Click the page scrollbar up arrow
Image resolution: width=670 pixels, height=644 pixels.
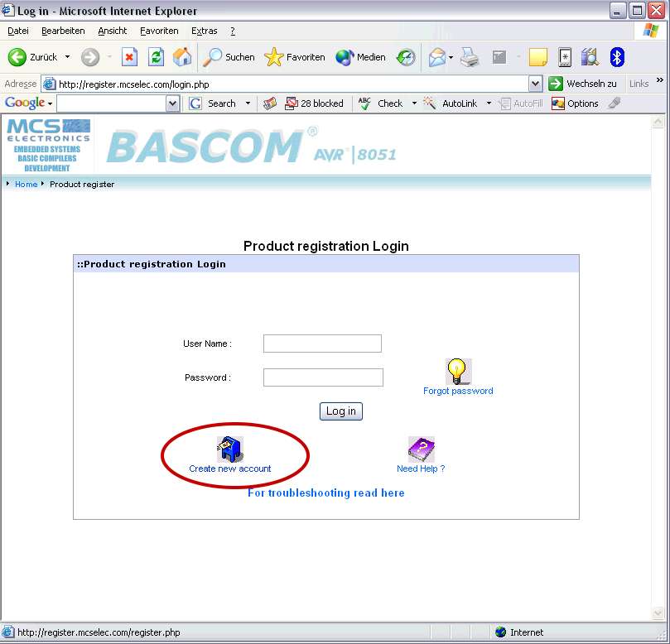point(658,123)
